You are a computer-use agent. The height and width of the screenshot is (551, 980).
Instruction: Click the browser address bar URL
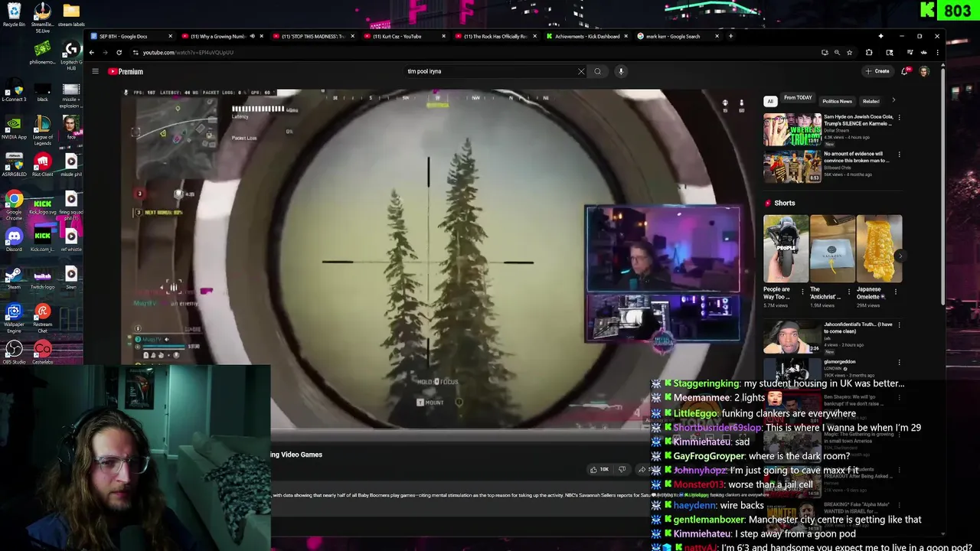(188, 52)
